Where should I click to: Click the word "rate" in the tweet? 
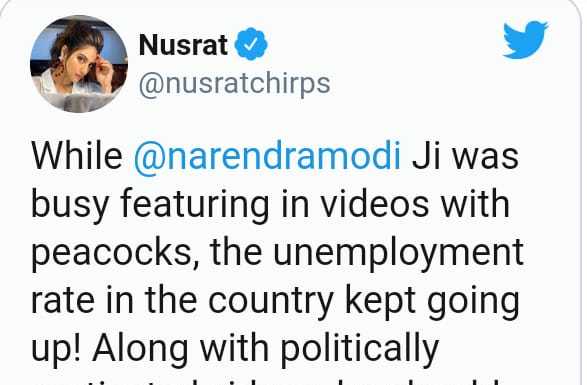coord(63,302)
